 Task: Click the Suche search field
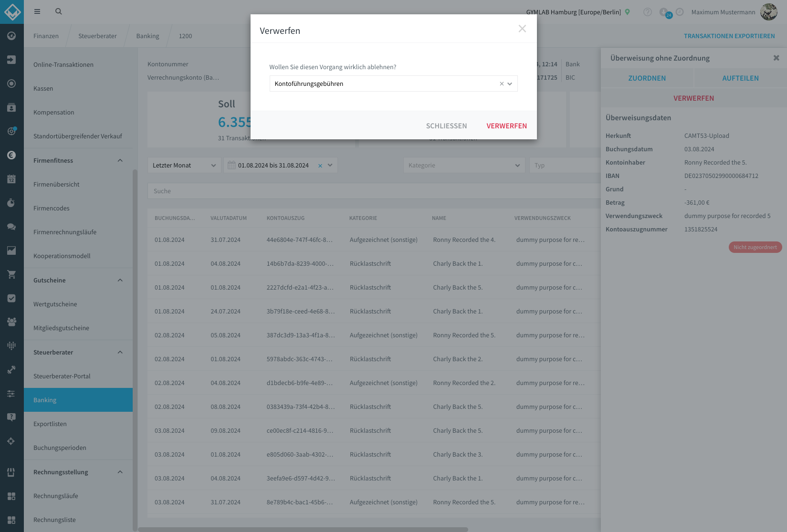[374, 191]
